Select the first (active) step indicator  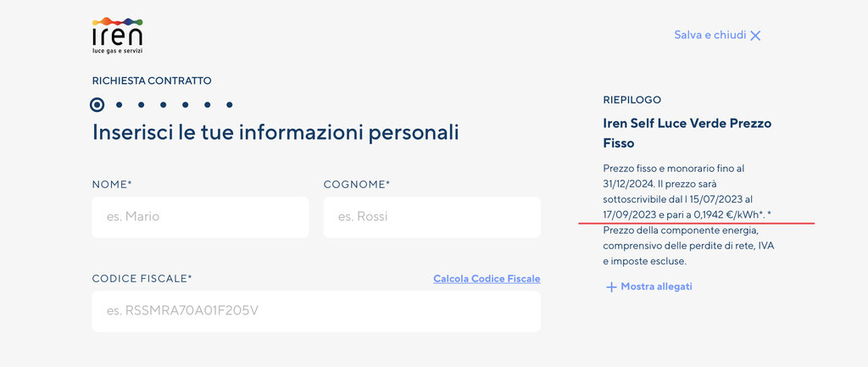pos(97,105)
